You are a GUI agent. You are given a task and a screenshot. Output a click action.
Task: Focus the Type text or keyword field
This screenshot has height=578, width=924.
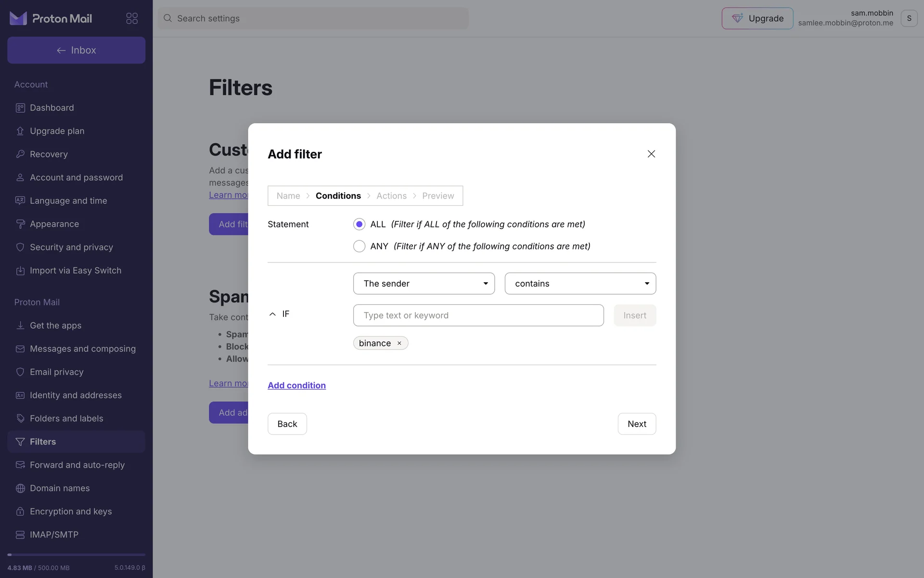pyautogui.click(x=478, y=315)
